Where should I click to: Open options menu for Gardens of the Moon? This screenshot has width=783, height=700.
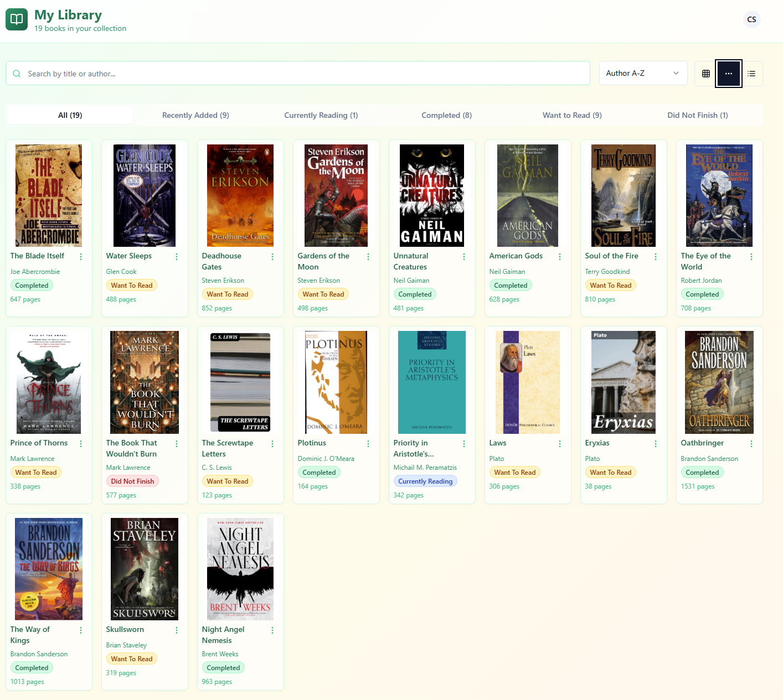pos(368,257)
